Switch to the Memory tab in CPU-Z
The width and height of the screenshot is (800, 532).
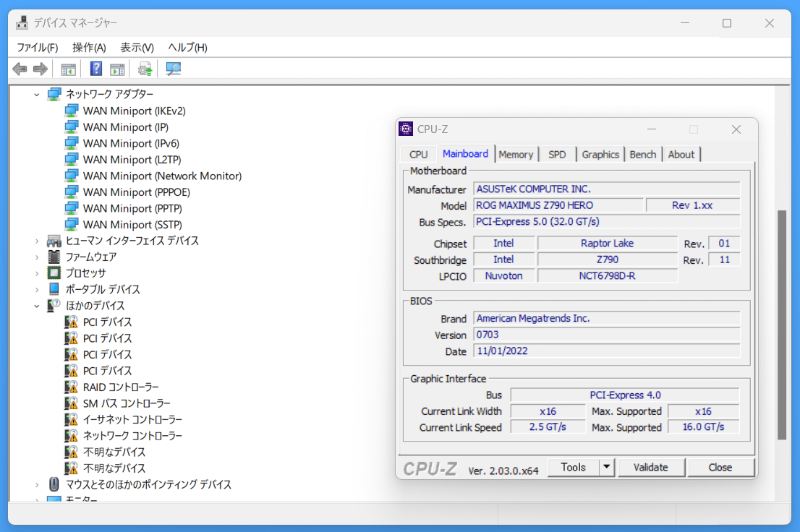click(x=516, y=155)
